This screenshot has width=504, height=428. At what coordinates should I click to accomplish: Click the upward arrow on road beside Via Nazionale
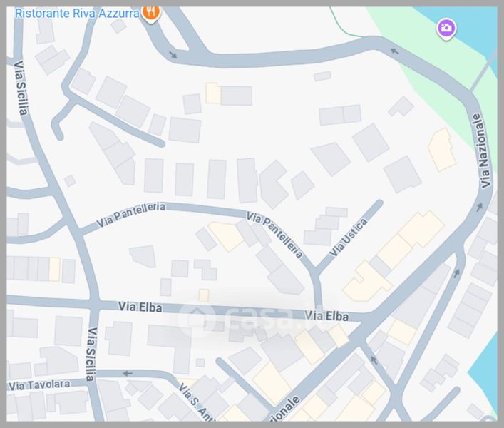(456, 272)
